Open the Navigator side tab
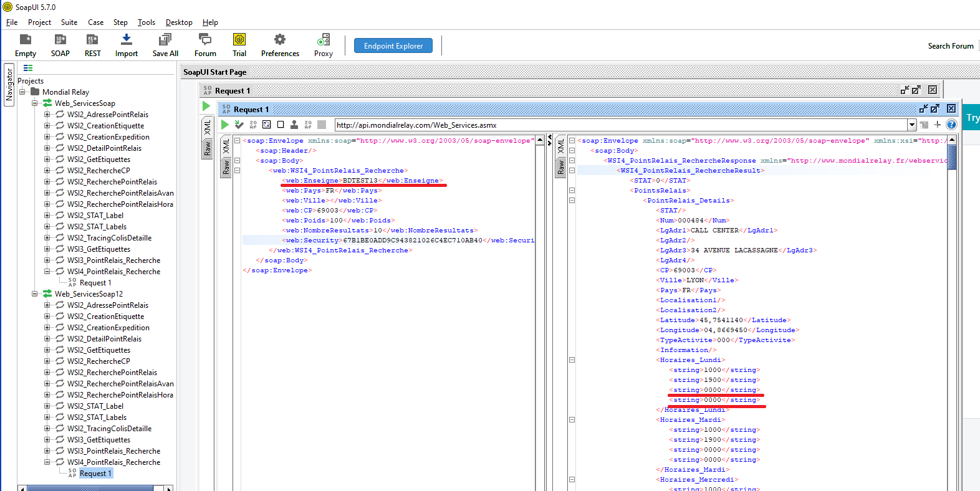 tap(9, 85)
